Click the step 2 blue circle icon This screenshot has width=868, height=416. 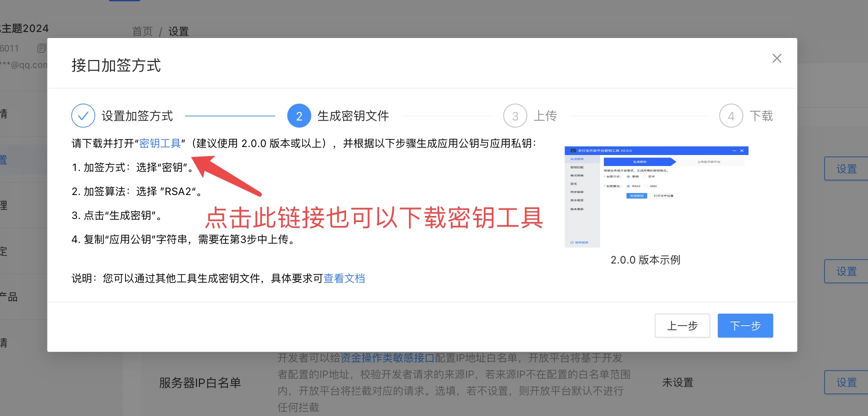pos(299,116)
